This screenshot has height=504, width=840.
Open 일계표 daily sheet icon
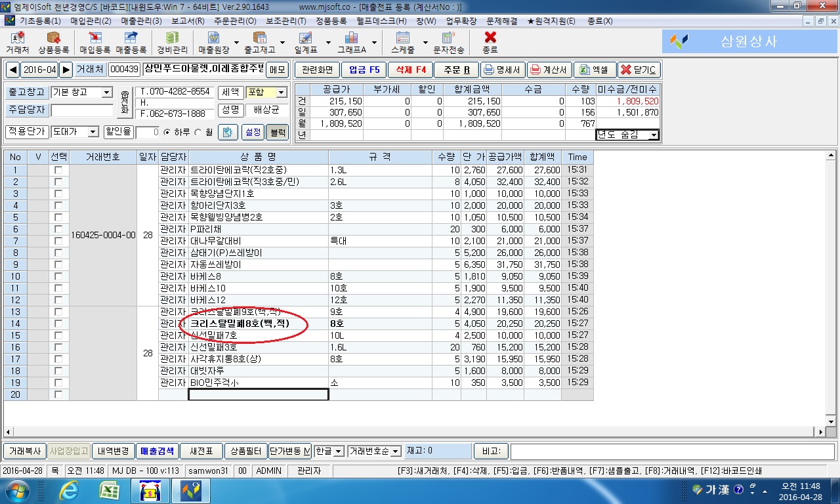(x=306, y=42)
